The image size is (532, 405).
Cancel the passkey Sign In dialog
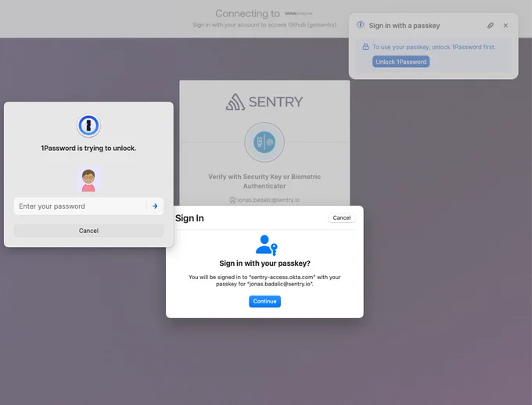[342, 218]
